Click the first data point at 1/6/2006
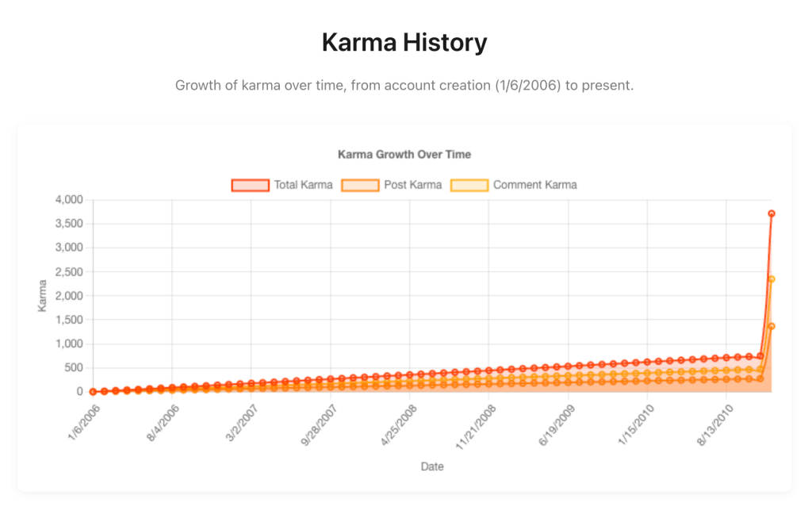 (93, 392)
